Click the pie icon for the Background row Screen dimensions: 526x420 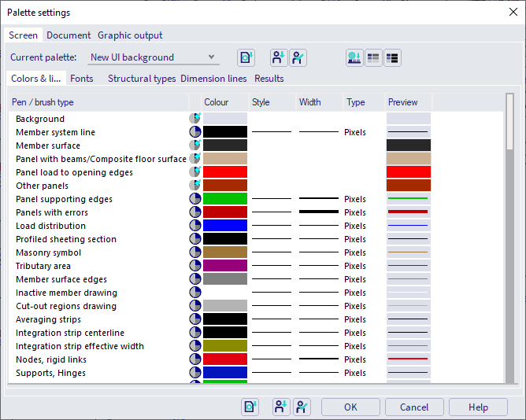pos(194,119)
